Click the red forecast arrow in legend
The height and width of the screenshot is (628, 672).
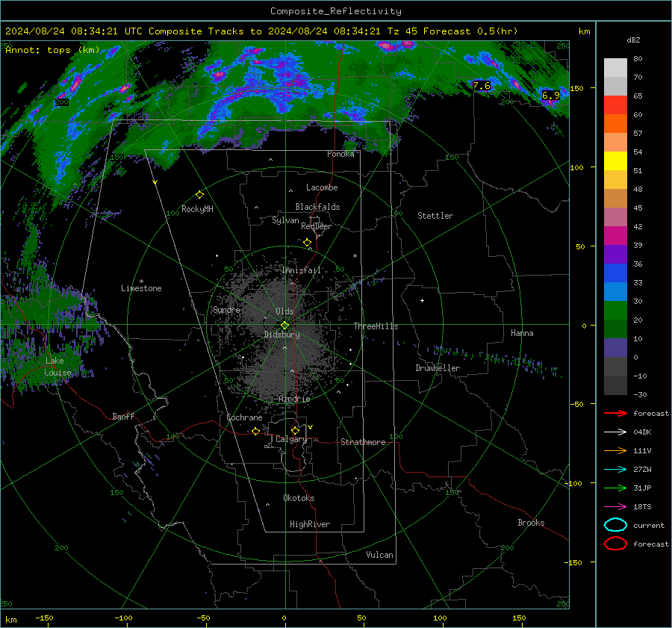click(x=615, y=413)
